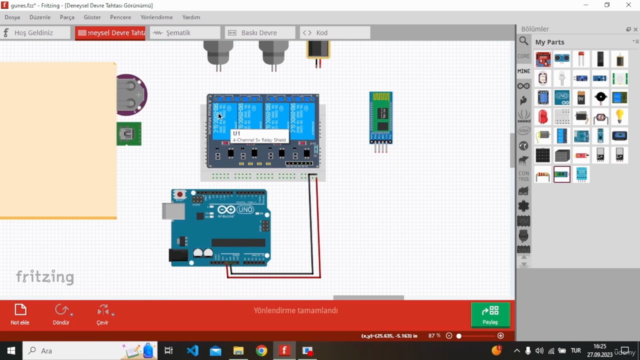Pick the highlighted Bluetooth module part
The image size is (640, 360).
562,175
